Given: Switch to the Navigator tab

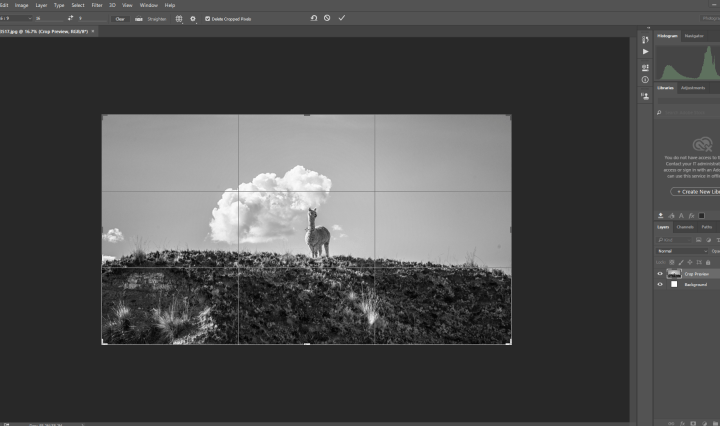Looking at the screenshot, I should point(694,36).
